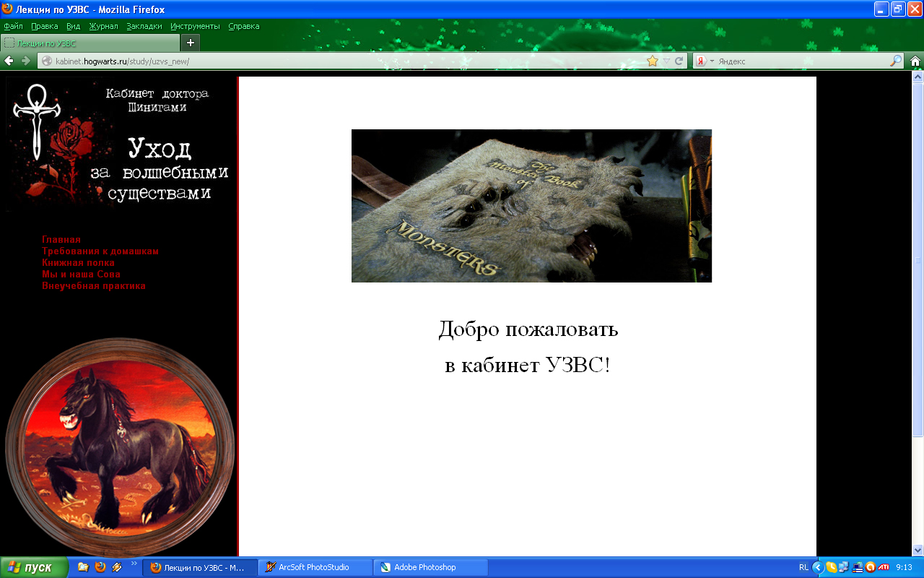This screenshot has width=924, height=578.
Task: Expand quick launch overflow chevron
Action: pyautogui.click(x=134, y=563)
